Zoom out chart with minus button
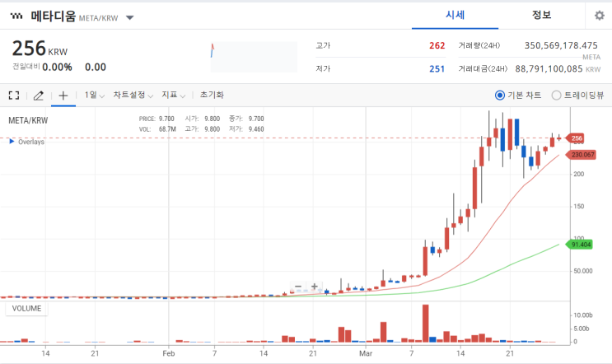 [x=298, y=287]
